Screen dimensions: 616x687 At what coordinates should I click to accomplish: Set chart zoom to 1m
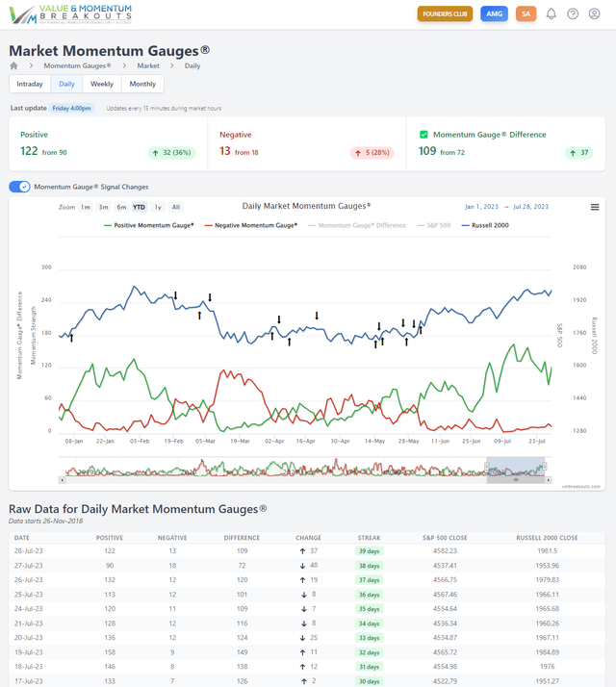[x=86, y=207]
